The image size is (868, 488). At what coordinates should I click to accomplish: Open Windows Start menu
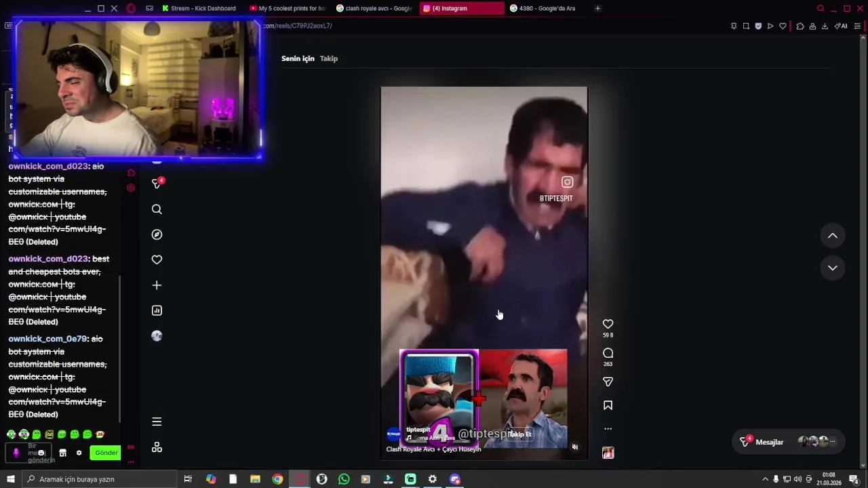(x=11, y=479)
